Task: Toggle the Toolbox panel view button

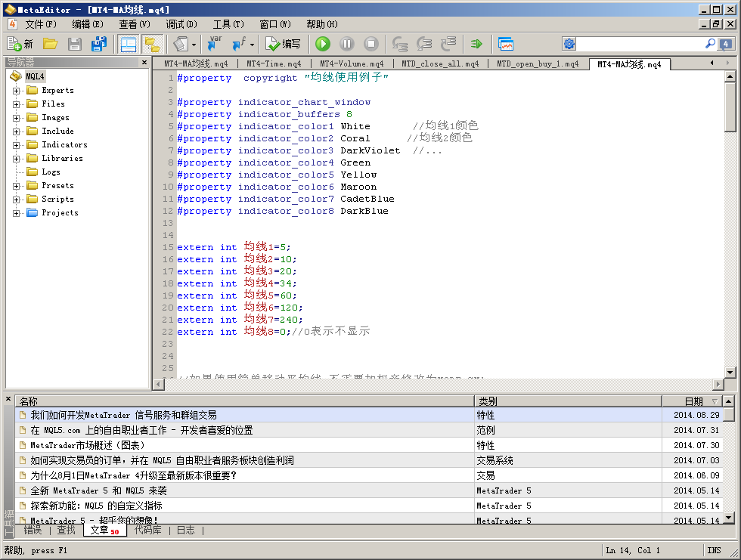Action: point(152,45)
